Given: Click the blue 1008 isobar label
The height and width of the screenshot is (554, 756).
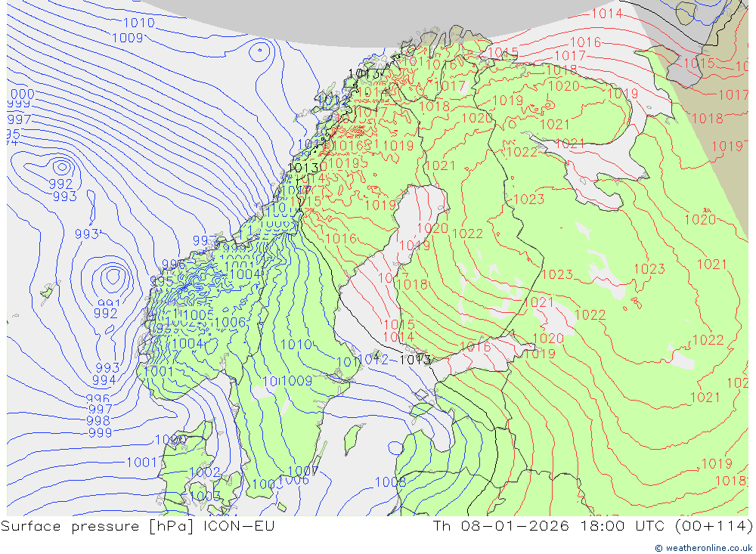Looking at the screenshot, I should tap(391, 482).
